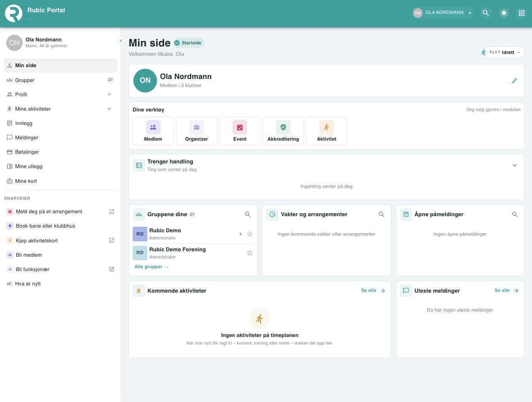Click the Uleste meldinger chat icon
532x402 pixels.
[x=406, y=291]
